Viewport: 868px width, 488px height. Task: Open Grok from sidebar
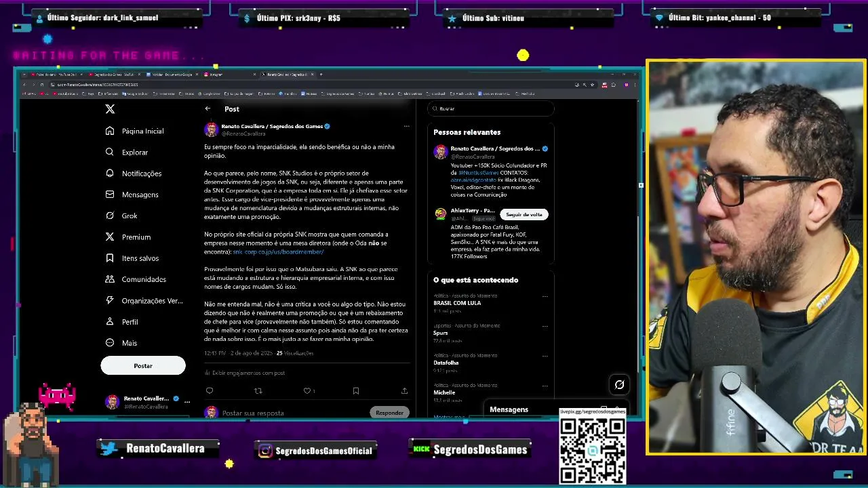[121, 216]
